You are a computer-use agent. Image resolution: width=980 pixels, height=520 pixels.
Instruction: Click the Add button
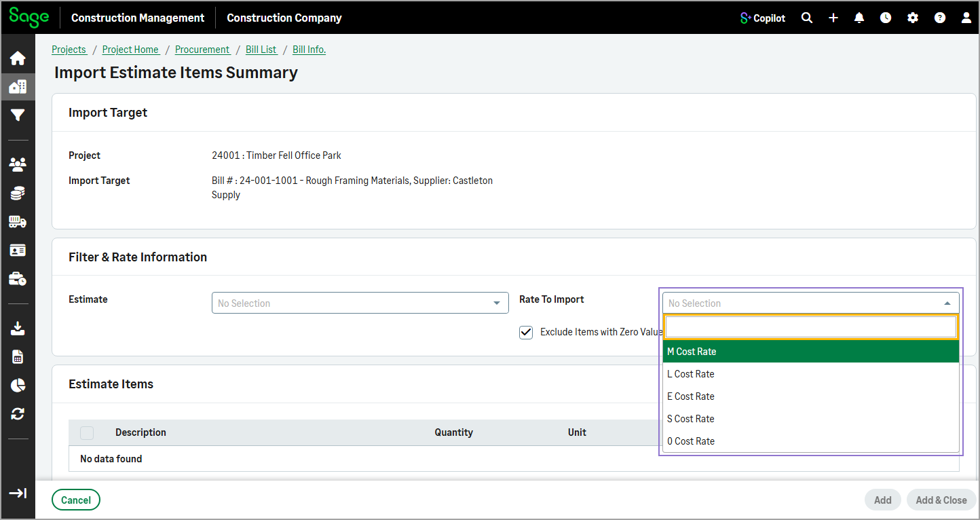coord(882,500)
